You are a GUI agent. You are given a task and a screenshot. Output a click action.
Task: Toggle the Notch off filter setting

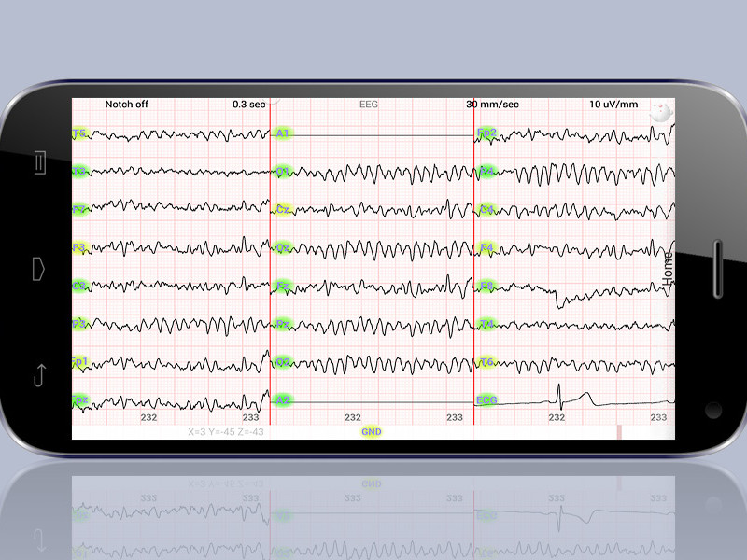[x=126, y=105]
